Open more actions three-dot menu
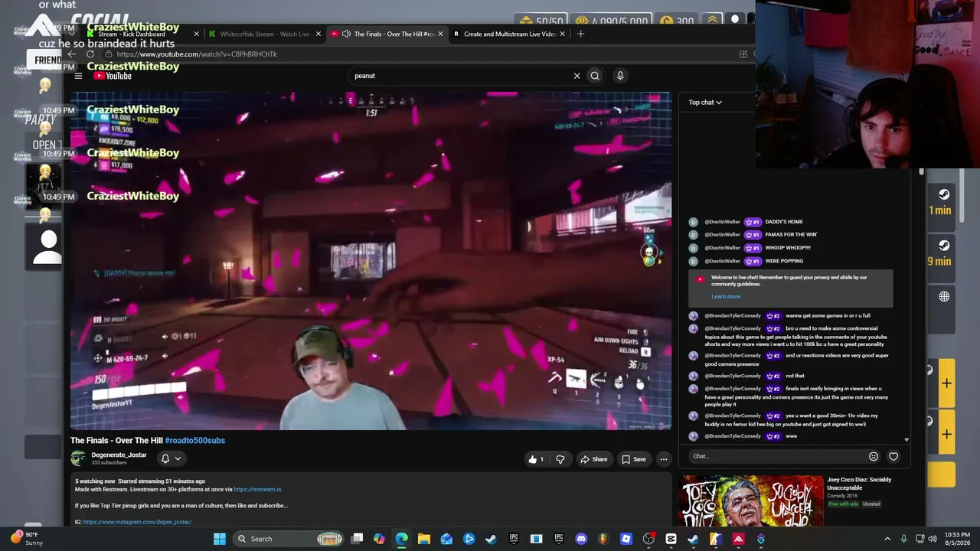Image resolution: width=980 pixels, height=551 pixels. pyautogui.click(x=664, y=459)
